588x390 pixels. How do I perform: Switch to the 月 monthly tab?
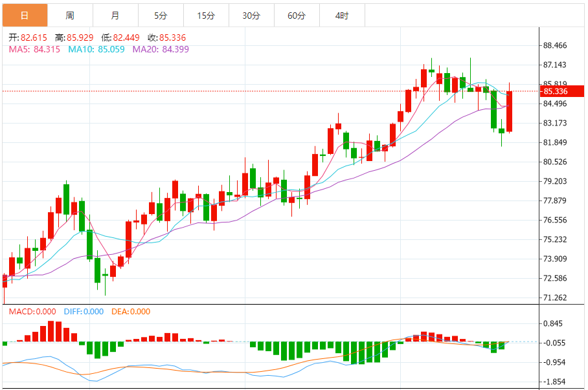[115, 16]
